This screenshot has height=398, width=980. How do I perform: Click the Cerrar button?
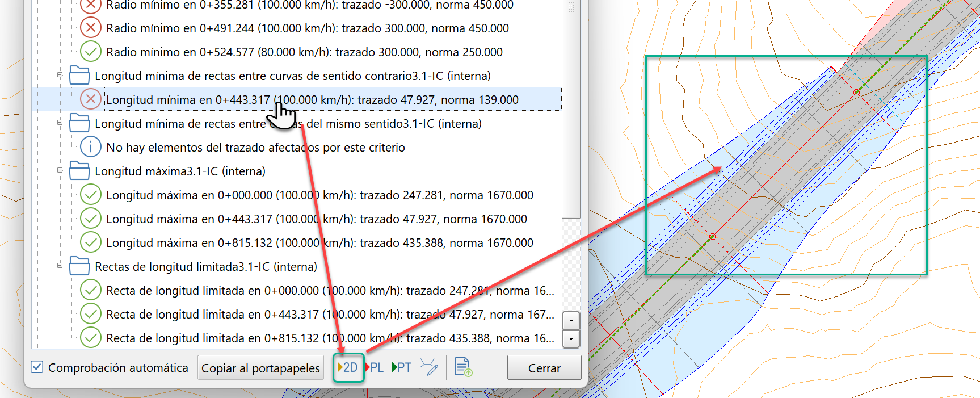pos(544,368)
